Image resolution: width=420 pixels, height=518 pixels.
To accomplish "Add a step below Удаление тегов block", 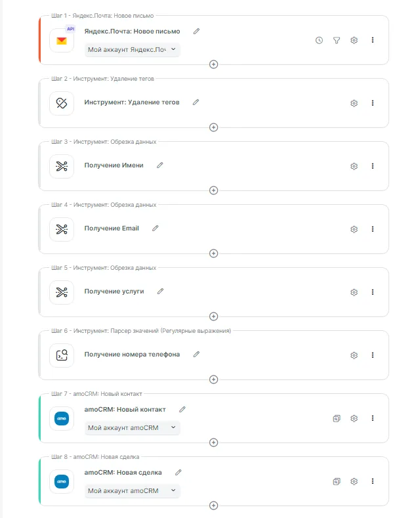I will [213, 127].
